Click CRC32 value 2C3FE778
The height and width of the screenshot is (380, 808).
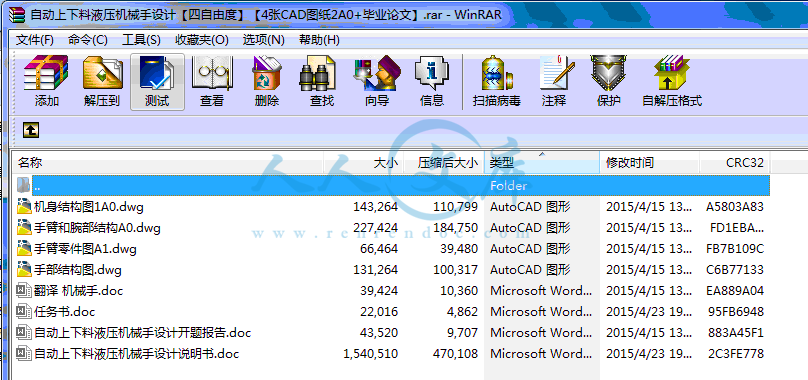735,354
